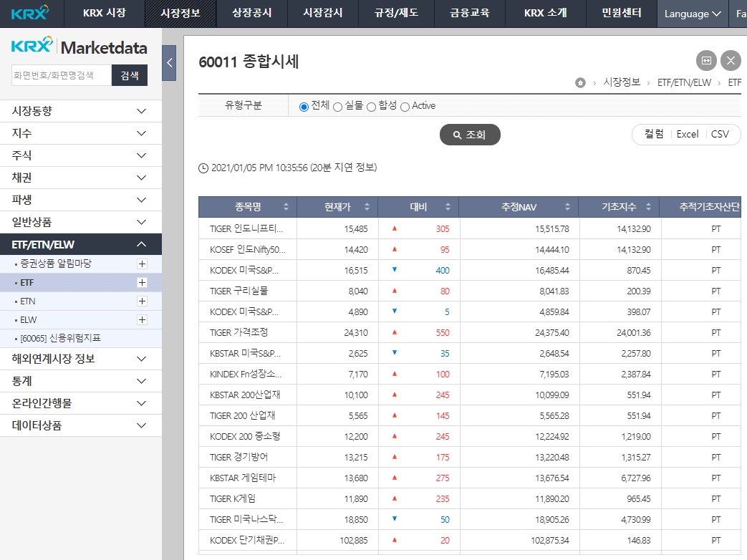The width and height of the screenshot is (747, 560).
Task: Download data via the Excel button
Action: [688, 135]
